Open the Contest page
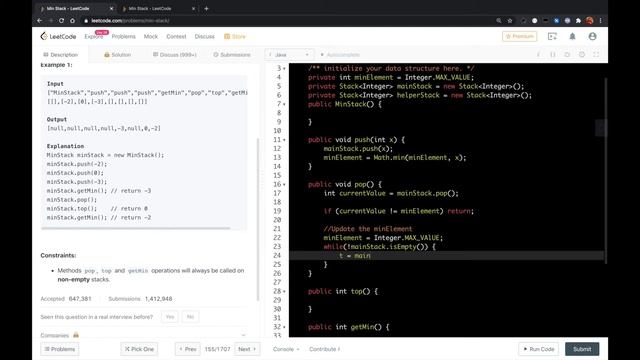The width and height of the screenshot is (640, 360). pyautogui.click(x=176, y=36)
